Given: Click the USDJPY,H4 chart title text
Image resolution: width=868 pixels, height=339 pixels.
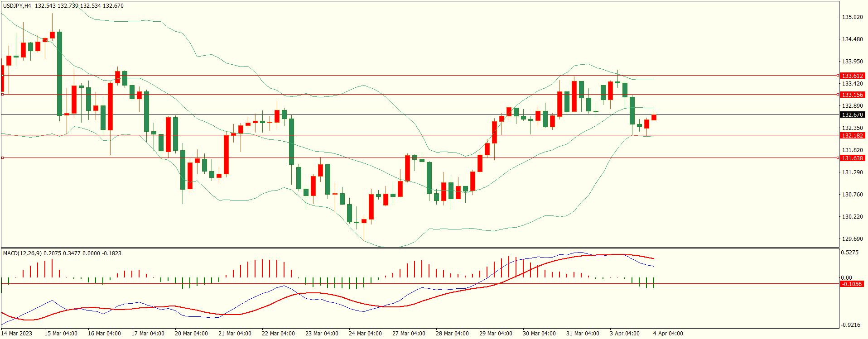Looking at the screenshot, I should tap(17, 6).
